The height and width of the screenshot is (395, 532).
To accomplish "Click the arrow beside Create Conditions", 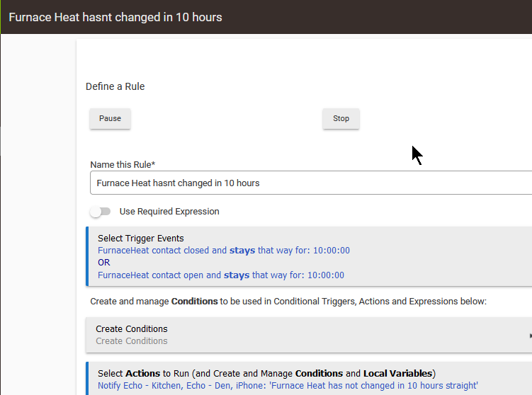I will tap(528, 336).
